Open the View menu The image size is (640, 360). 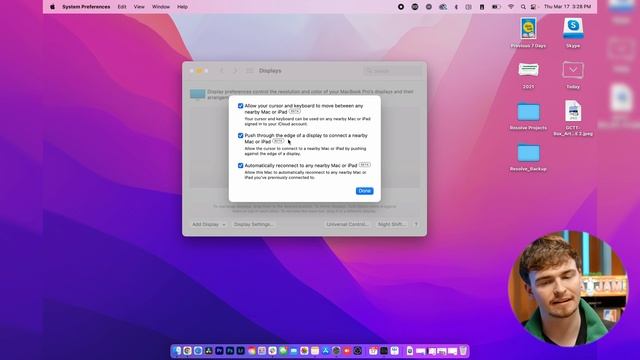pos(139,7)
